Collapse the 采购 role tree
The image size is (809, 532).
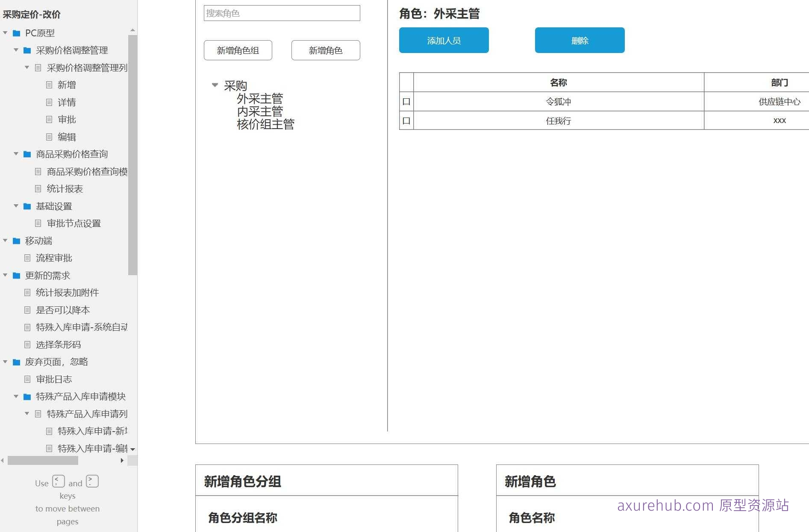click(215, 85)
